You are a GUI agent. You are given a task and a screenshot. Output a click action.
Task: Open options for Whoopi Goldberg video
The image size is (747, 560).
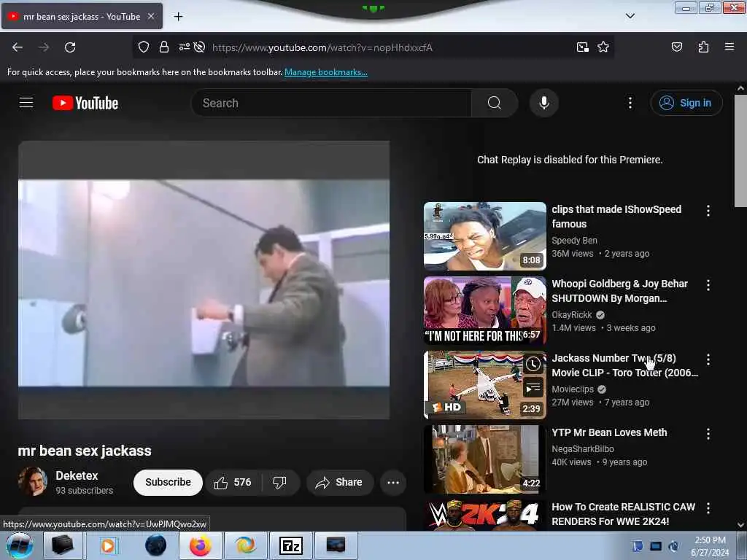pos(708,285)
